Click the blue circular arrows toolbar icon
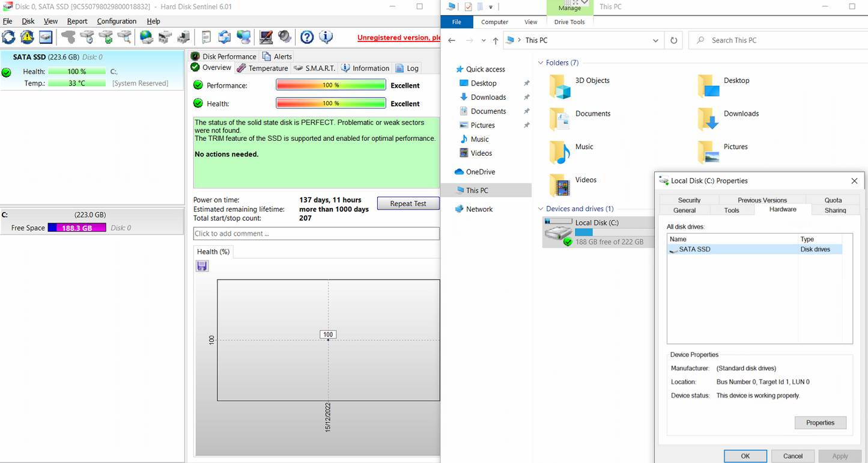Screen dimensions: 868x463 [225, 37]
